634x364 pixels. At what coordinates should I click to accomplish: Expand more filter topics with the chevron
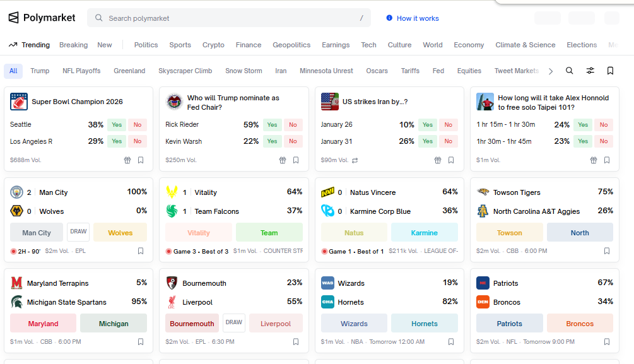551,71
